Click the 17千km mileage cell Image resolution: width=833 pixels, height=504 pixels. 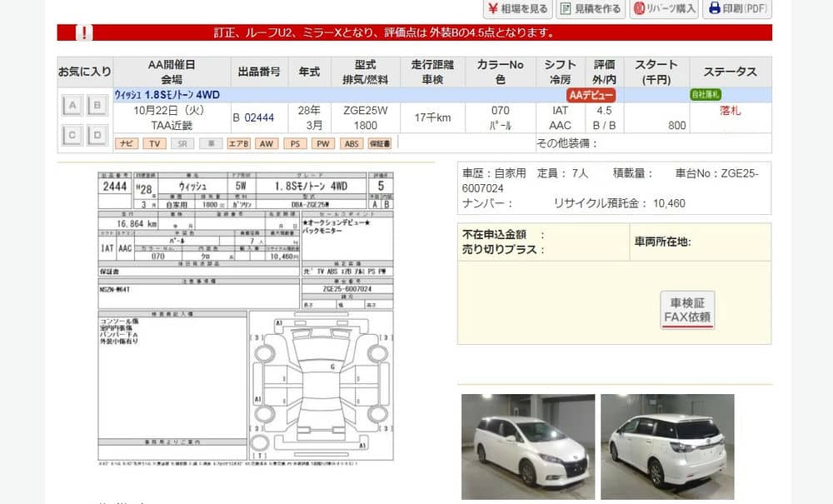click(x=432, y=117)
